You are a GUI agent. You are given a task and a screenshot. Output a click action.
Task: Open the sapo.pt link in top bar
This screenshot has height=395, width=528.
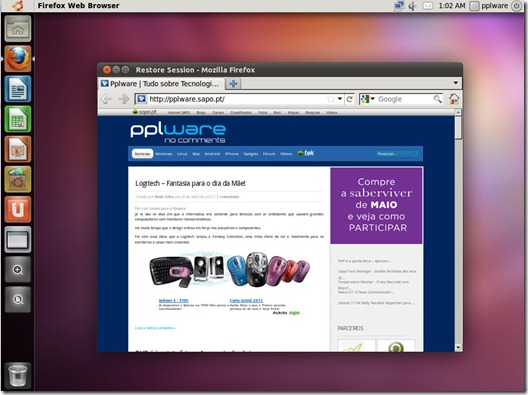point(145,112)
